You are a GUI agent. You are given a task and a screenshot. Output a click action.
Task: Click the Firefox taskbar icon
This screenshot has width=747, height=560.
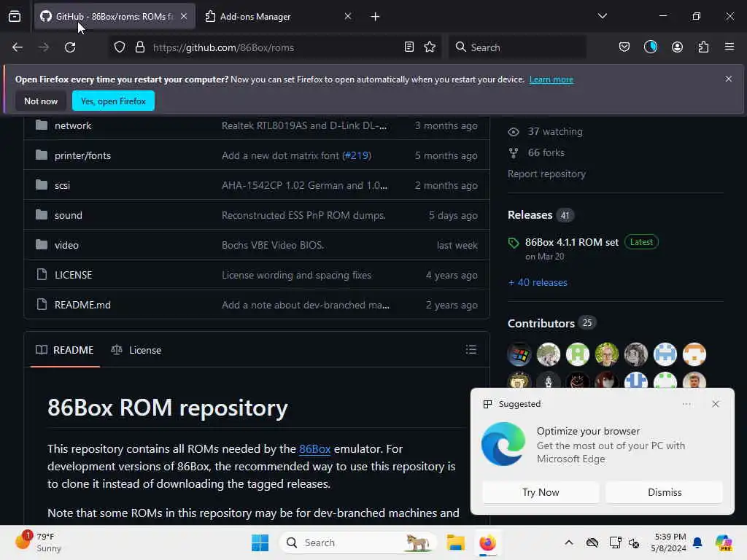[x=487, y=542]
